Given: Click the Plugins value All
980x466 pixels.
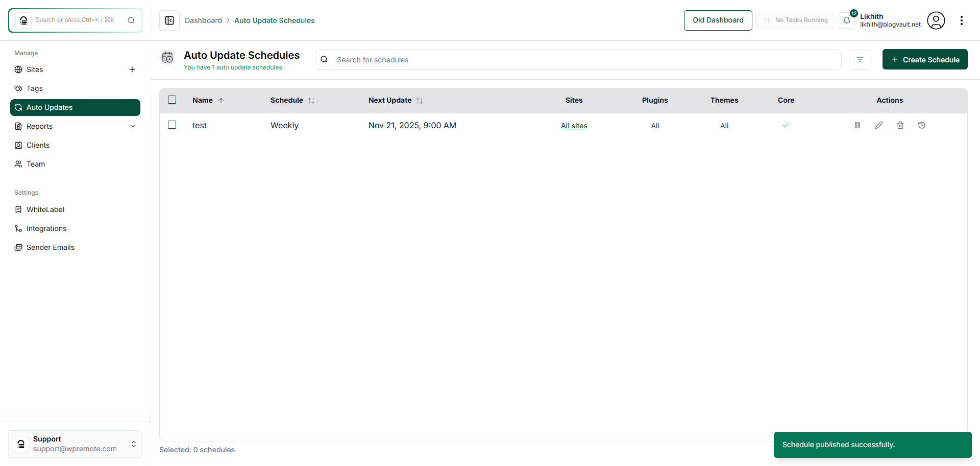Looking at the screenshot, I should [655, 126].
